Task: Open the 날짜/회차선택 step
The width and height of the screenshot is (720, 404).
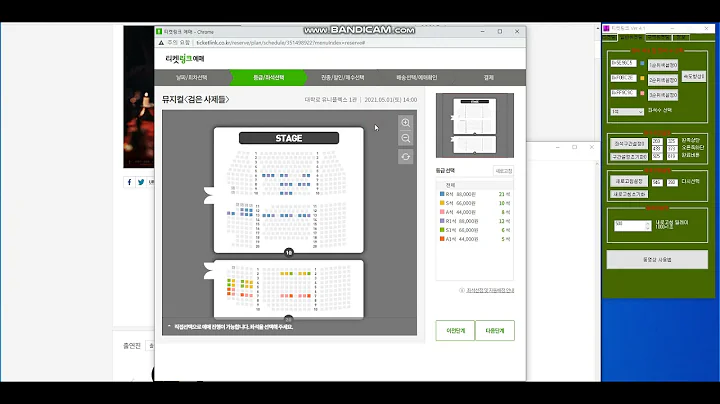Action: 191,78
